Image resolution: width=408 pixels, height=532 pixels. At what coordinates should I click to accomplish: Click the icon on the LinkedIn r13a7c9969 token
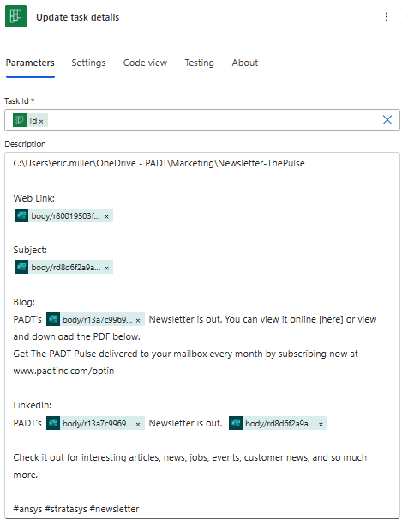coord(53,423)
